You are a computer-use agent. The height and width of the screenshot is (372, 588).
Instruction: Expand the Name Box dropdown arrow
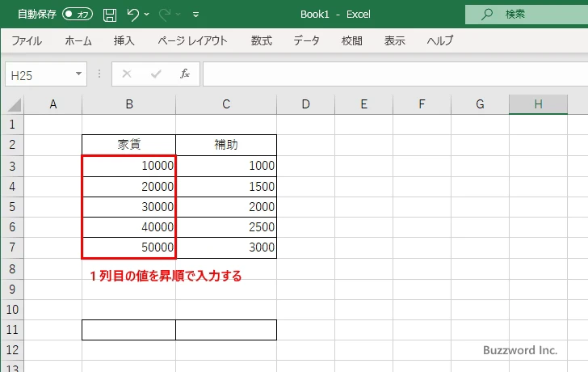point(79,74)
